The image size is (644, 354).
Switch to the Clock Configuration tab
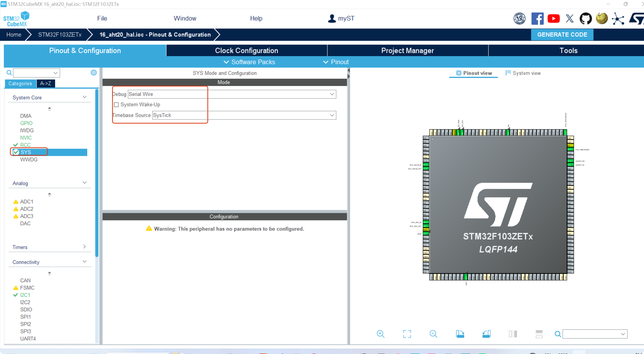(x=247, y=50)
